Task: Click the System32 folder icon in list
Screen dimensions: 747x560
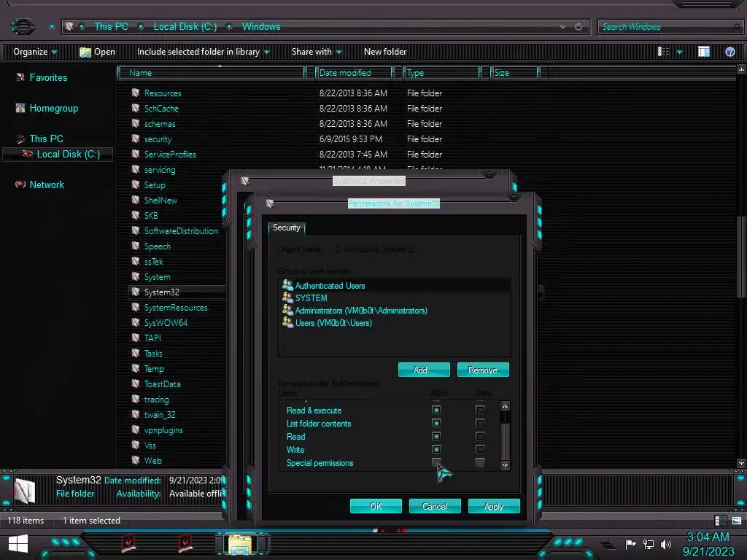Action: [136, 292]
